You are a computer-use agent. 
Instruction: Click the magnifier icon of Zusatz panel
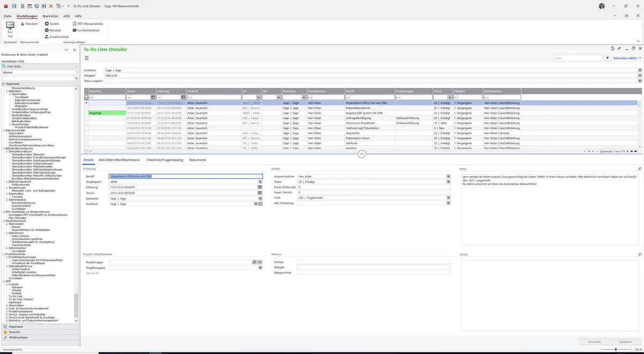(640, 254)
